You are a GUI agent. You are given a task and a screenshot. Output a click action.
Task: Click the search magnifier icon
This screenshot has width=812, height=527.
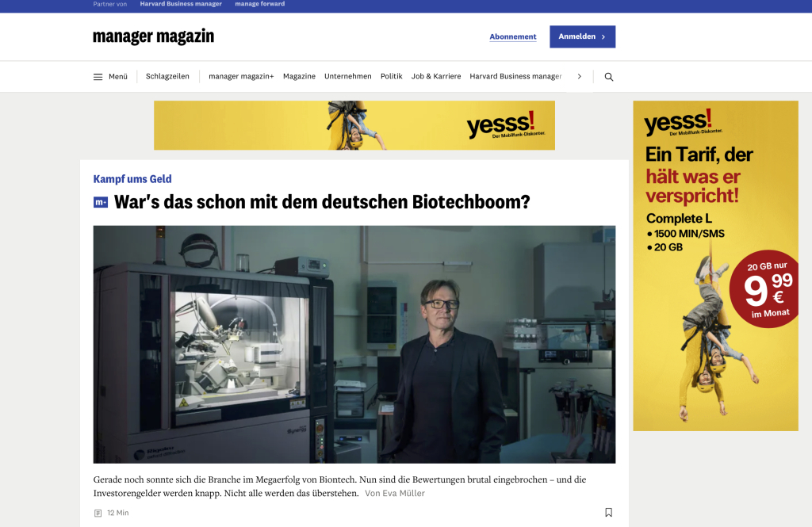[609, 77]
